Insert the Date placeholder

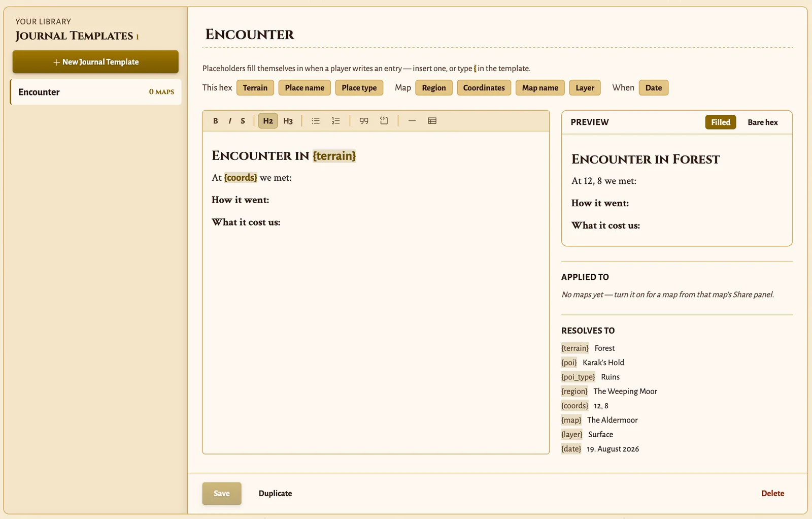pos(654,88)
